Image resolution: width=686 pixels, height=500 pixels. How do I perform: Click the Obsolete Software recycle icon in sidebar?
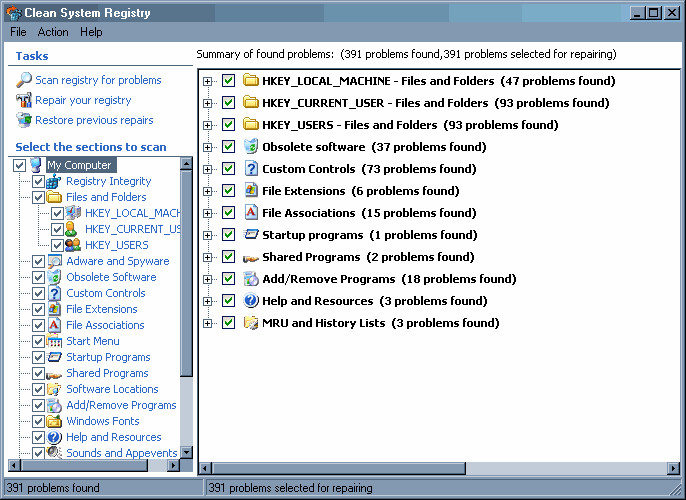(54, 277)
